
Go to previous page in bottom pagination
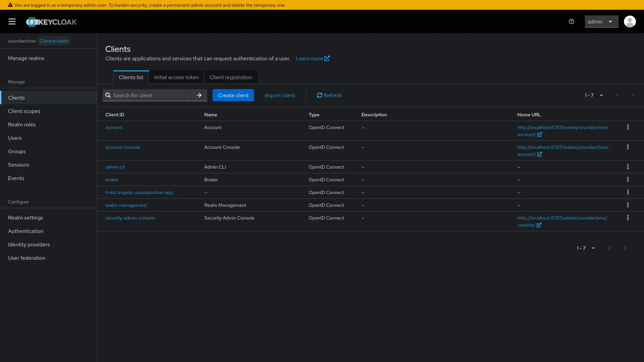[609, 248]
